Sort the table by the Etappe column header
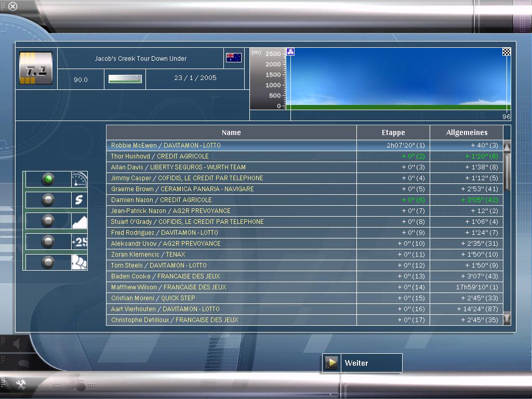 click(393, 132)
